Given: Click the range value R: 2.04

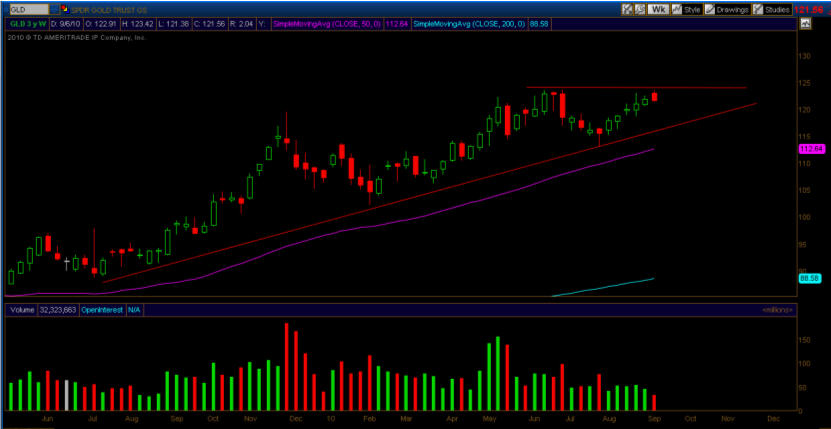Looking at the screenshot, I should pyautogui.click(x=244, y=23).
